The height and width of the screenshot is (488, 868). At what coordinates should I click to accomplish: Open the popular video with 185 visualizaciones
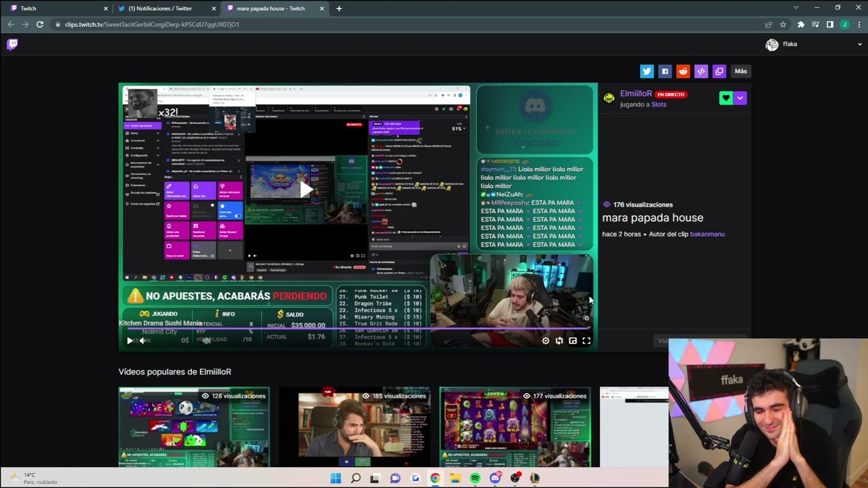(355, 427)
